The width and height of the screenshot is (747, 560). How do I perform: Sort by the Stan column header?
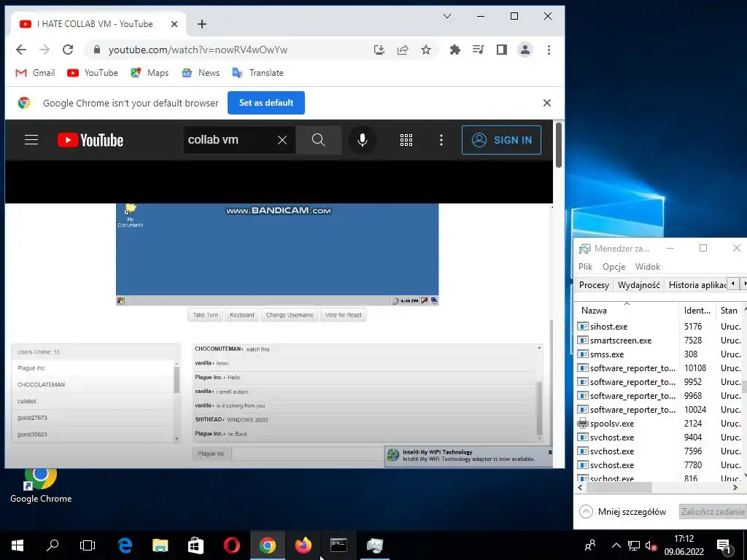click(729, 310)
